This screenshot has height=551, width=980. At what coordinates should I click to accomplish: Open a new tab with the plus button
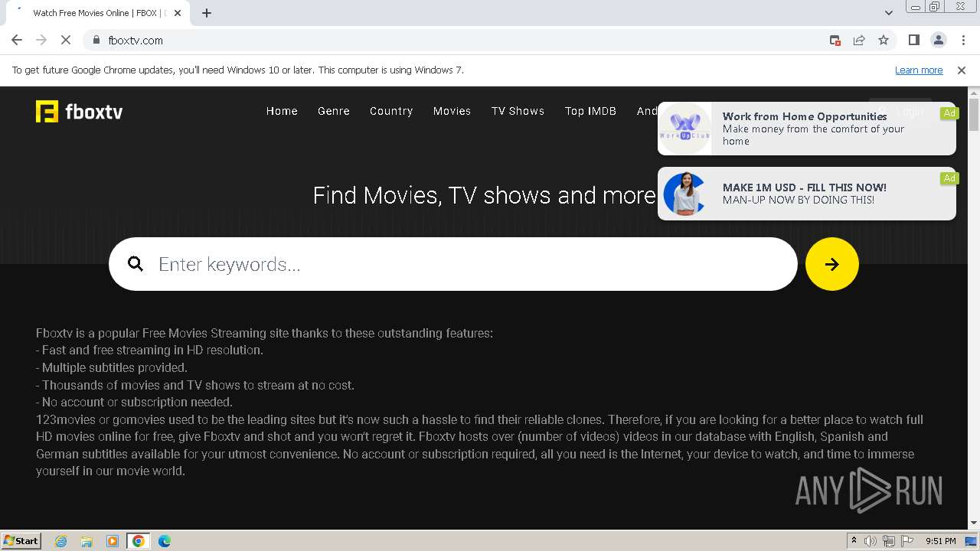[206, 13]
